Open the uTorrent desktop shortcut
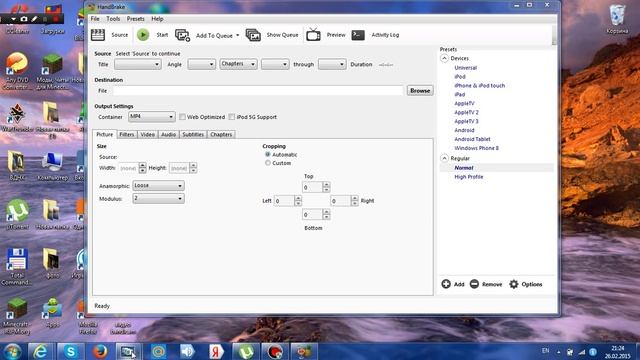This screenshot has width=640, height=360. (17, 214)
